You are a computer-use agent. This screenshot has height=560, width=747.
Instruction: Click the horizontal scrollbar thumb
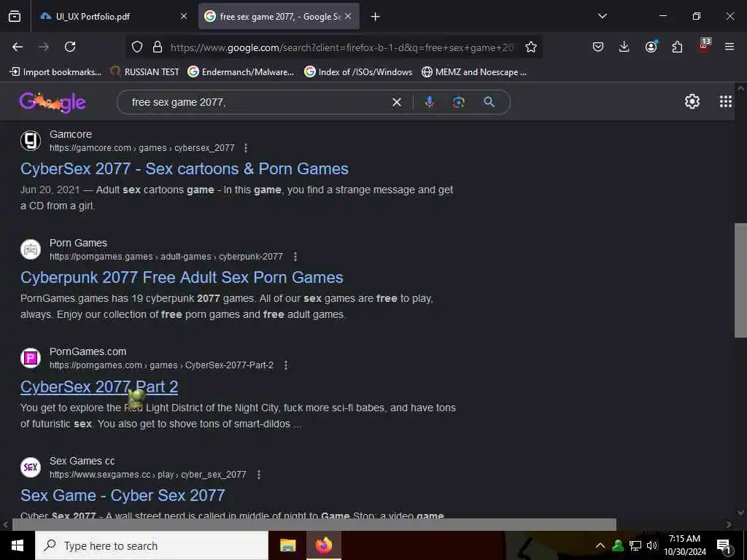tap(314, 524)
